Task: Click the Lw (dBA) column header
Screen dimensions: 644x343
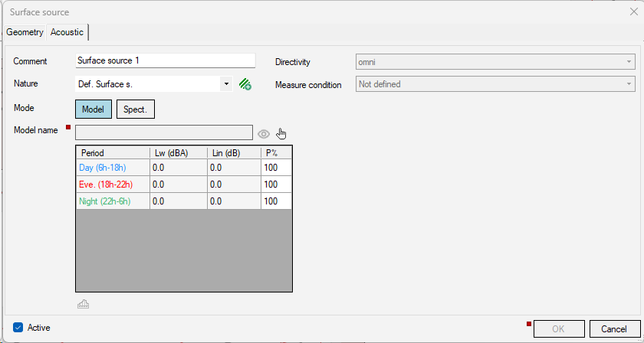Action: click(x=179, y=153)
